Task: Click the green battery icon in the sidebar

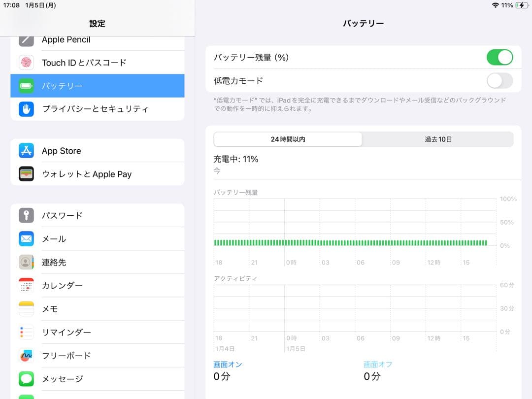Action: [x=26, y=85]
